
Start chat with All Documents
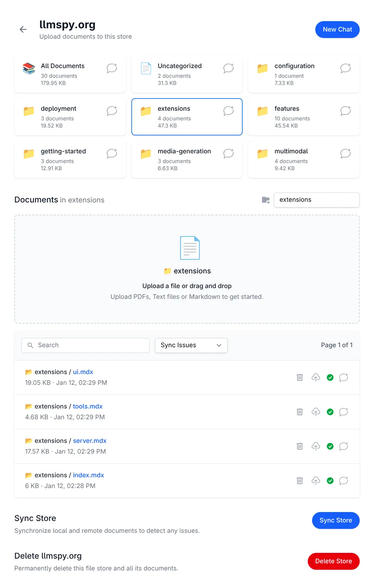coord(112,68)
